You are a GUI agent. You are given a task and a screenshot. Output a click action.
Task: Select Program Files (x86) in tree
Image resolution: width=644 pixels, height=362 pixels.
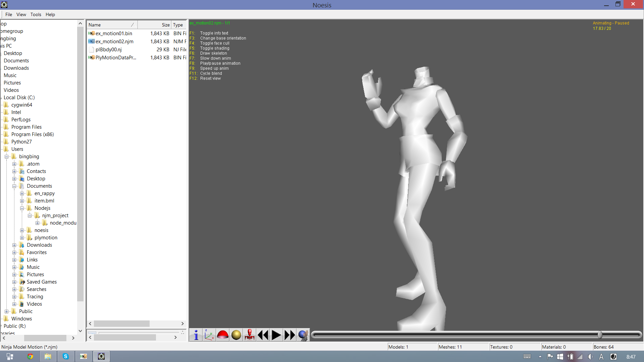(x=32, y=134)
